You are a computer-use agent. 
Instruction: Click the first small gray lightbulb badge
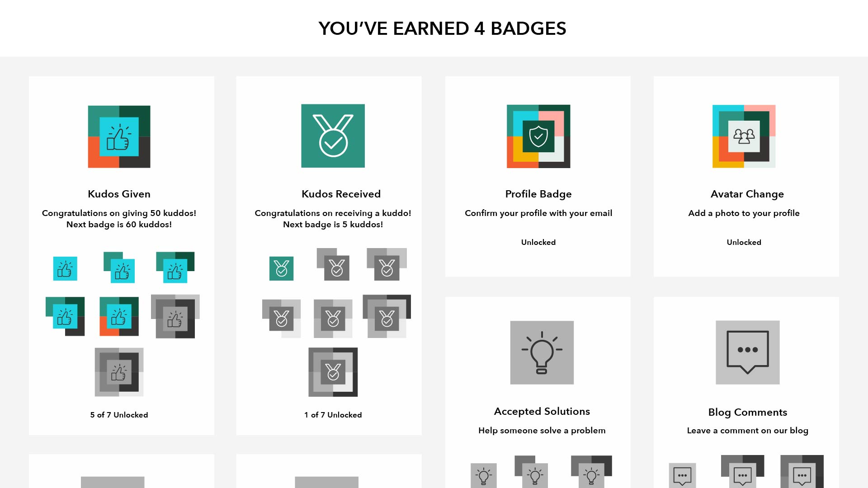(x=483, y=476)
